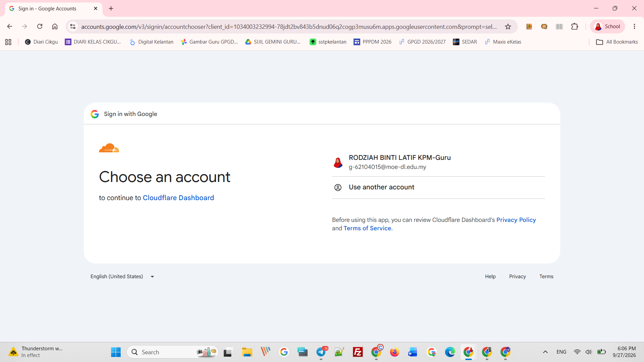644x362 pixels.
Task: Open the Privacy footer link
Action: 518,277
